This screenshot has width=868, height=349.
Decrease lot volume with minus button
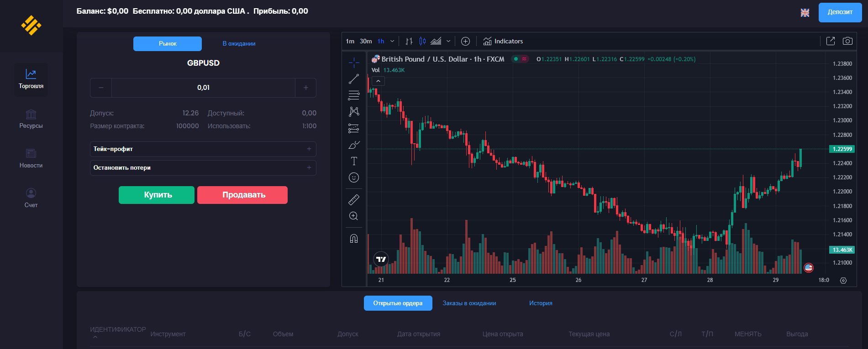click(x=101, y=88)
